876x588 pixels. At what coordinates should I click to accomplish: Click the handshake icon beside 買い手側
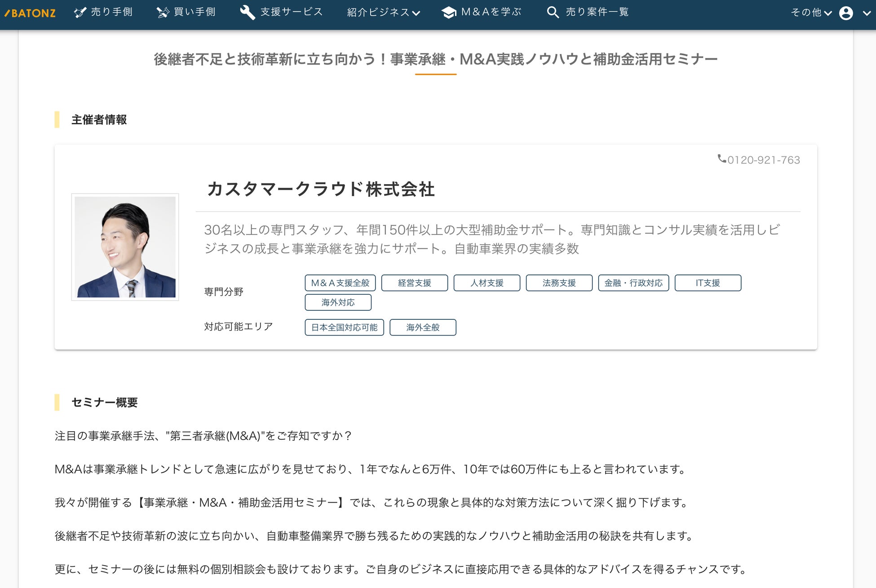click(163, 13)
